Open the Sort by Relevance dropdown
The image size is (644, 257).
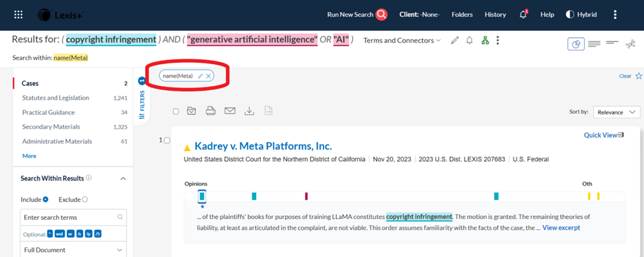tap(616, 112)
